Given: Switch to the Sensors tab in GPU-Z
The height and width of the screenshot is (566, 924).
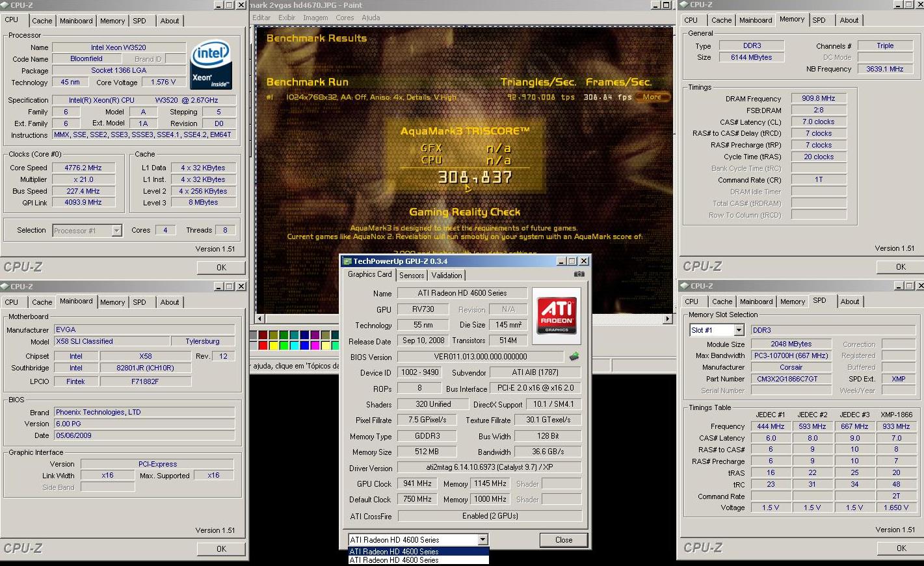Looking at the screenshot, I should pyautogui.click(x=412, y=276).
